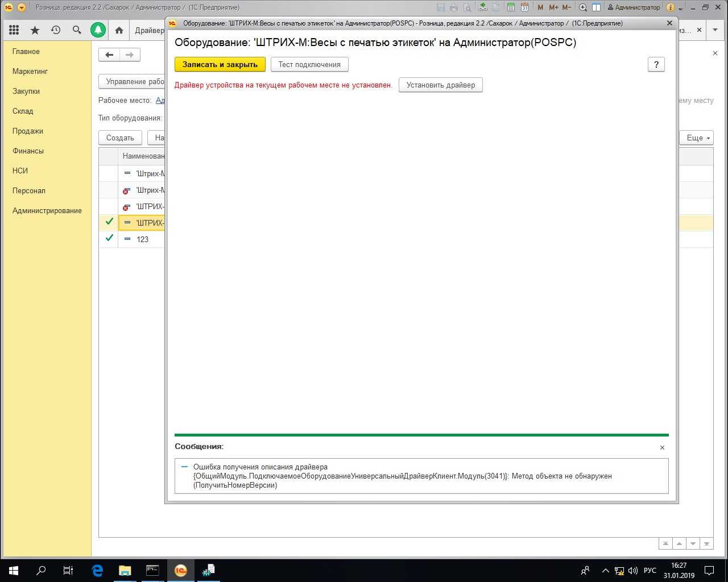
Task: Open File Explorer from taskbar
Action: (125, 571)
